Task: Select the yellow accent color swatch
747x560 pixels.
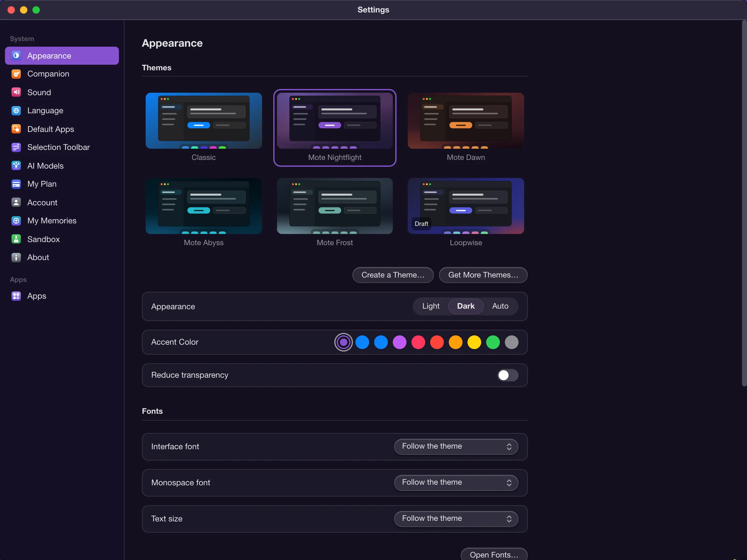Action: click(474, 342)
